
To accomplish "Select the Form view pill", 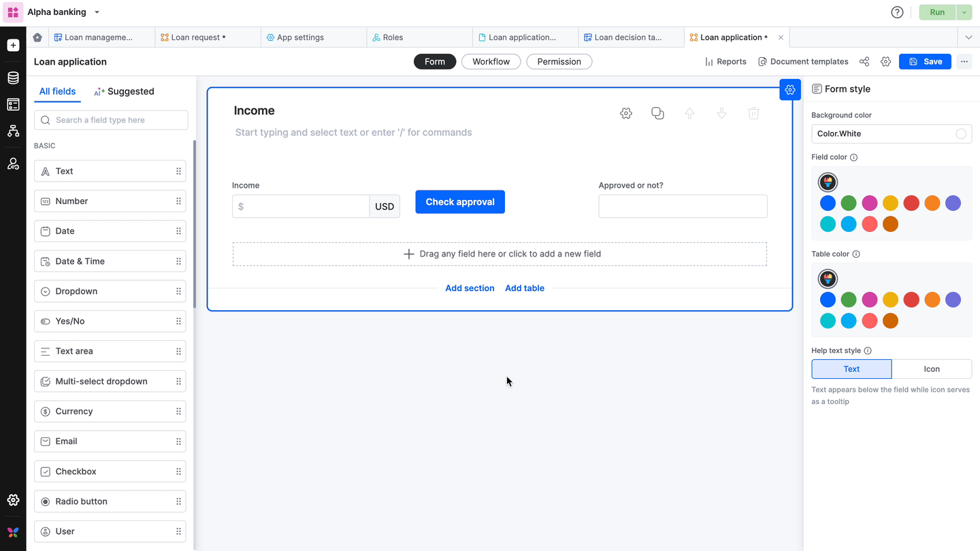I will pyautogui.click(x=434, y=62).
